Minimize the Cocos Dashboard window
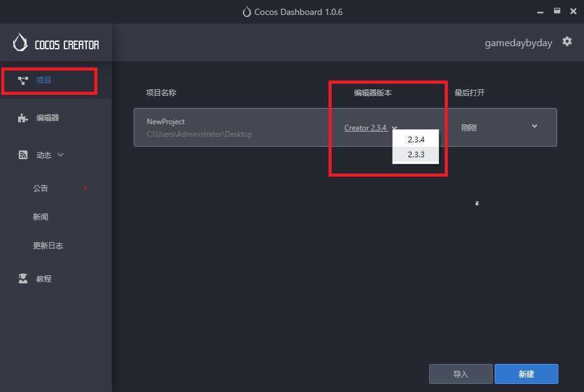This screenshot has height=392, width=584. click(x=540, y=11)
